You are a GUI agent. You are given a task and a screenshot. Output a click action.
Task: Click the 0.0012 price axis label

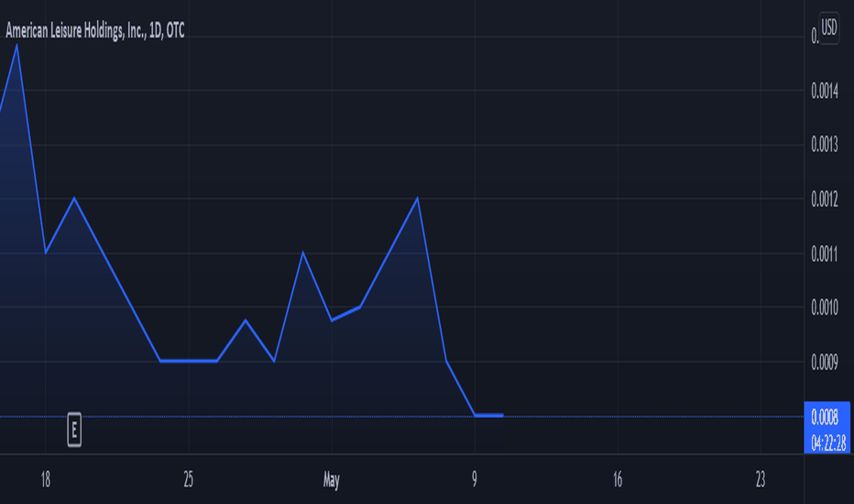tap(825, 199)
